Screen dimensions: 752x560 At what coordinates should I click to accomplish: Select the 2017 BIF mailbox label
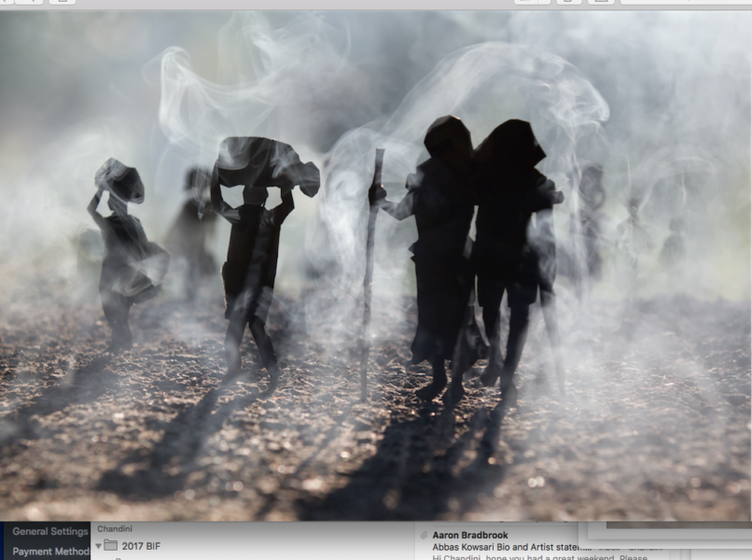pyautogui.click(x=141, y=545)
